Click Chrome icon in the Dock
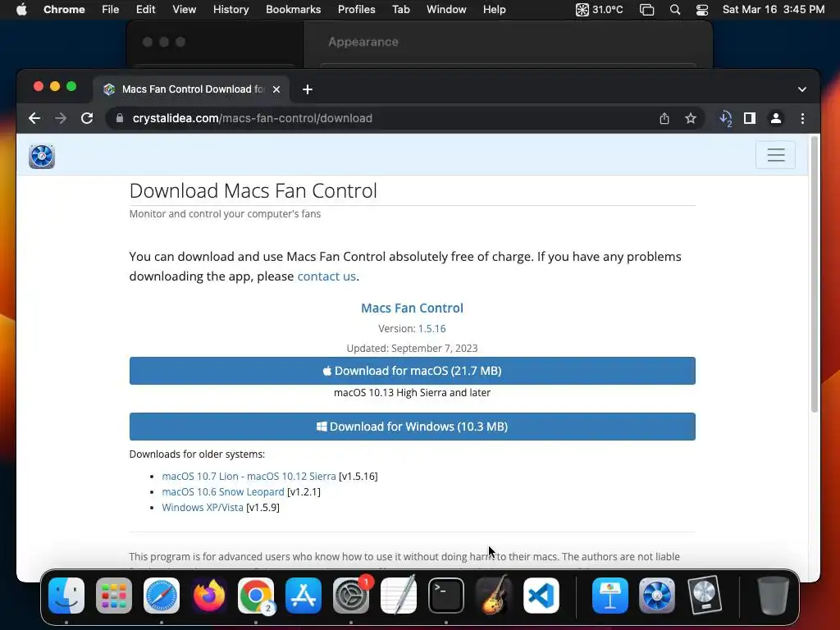The width and height of the screenshot is (840, 630). (256, 596)
